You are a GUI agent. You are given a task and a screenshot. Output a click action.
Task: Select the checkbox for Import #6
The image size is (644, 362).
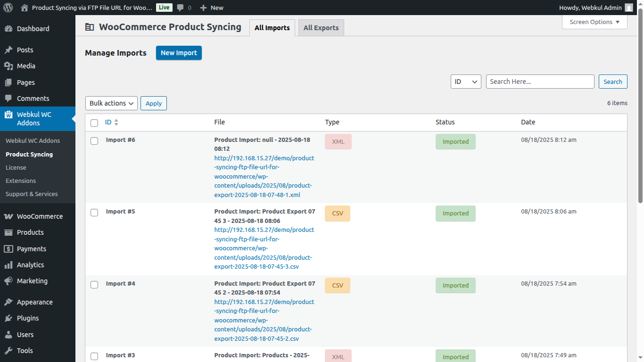[x=94, y=140]
